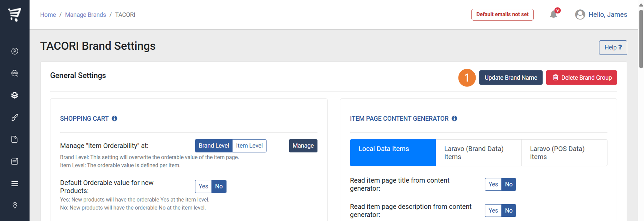This screenshot has width=644, height=221.
Task: Click the Default emails not set warning
Action: click(x=502, y=15)
